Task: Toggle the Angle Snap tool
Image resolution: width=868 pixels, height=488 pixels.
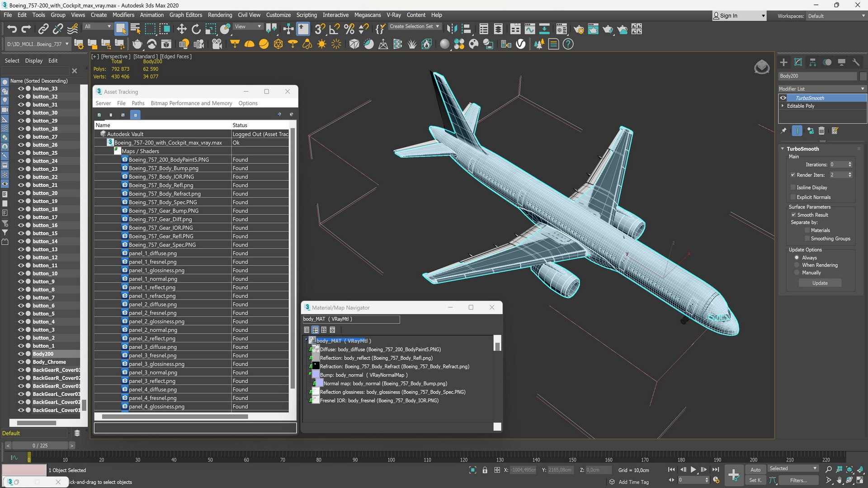Action: point(335,29)
